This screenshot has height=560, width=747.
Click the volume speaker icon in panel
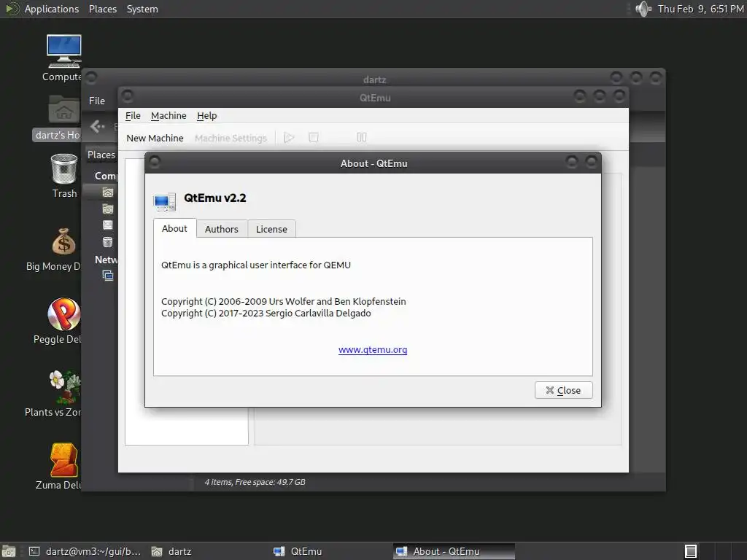[x=643, y=9]
